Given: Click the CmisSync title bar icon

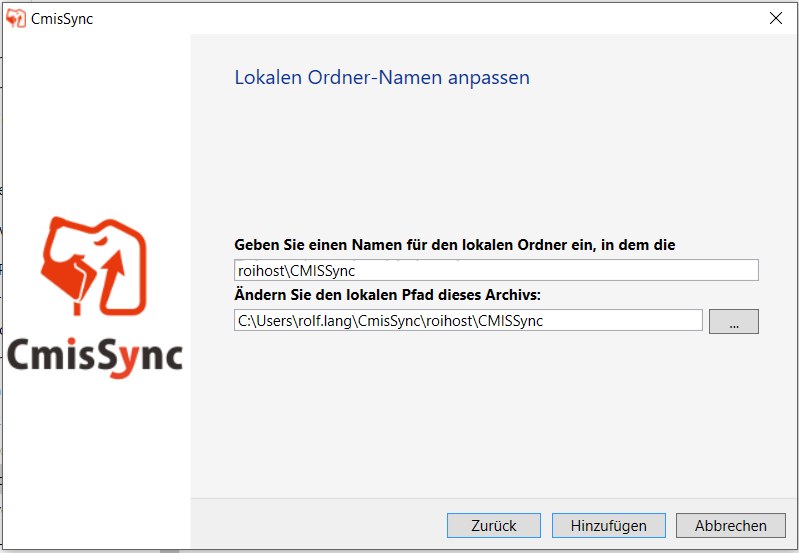Looking at the screenshot, I should click(x=16, y=18).
